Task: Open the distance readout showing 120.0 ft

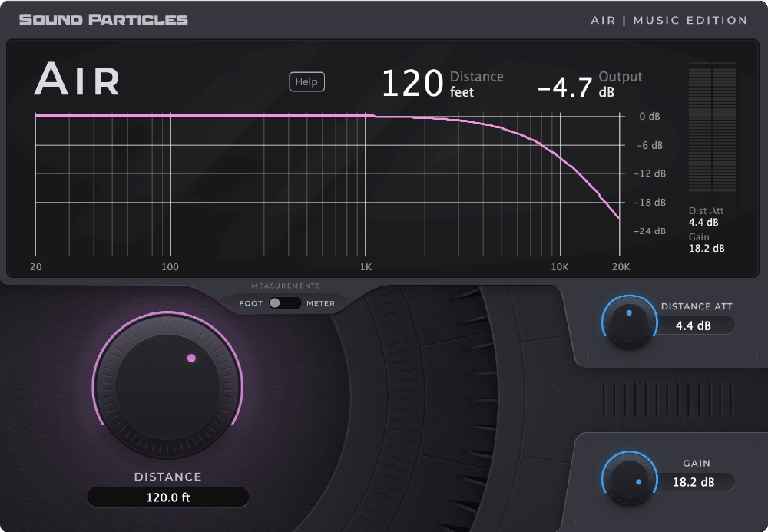Action: [167, 497]
